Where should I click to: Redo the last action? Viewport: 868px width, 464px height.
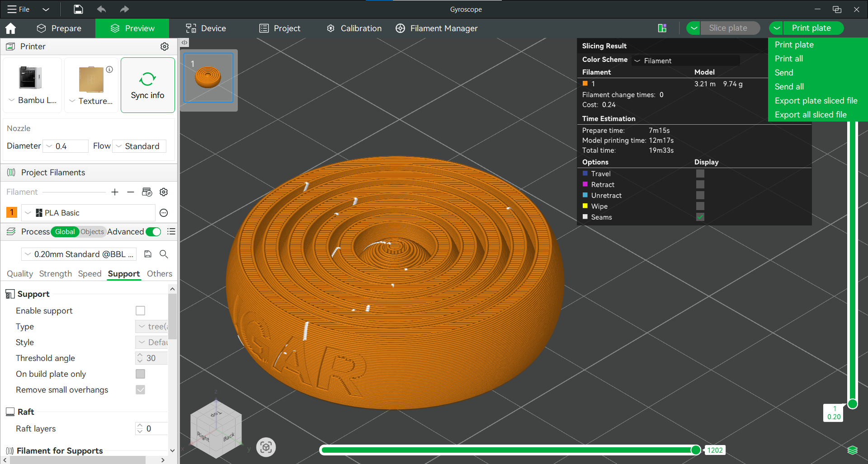click(124, 9)
